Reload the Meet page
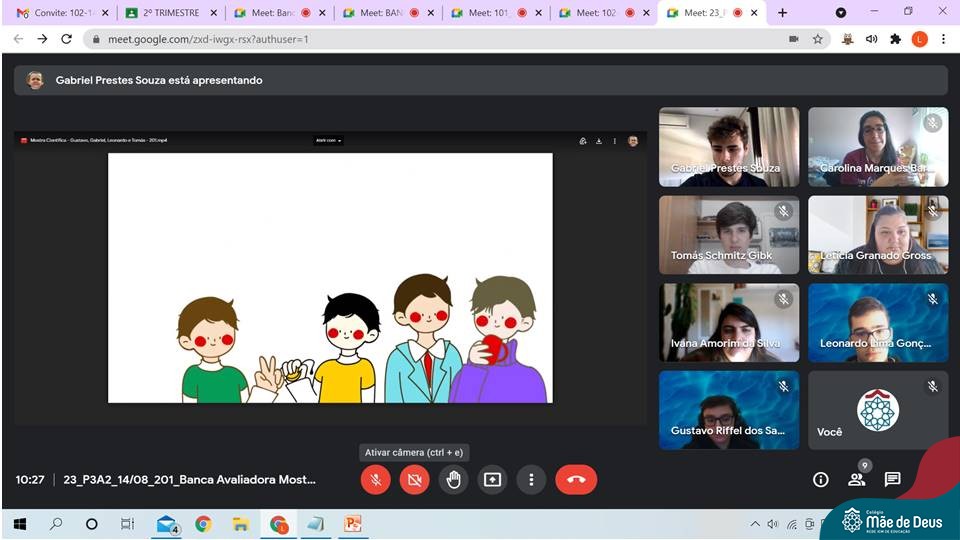The height and width of the screenshot is (540, 960). click(66, 39)
